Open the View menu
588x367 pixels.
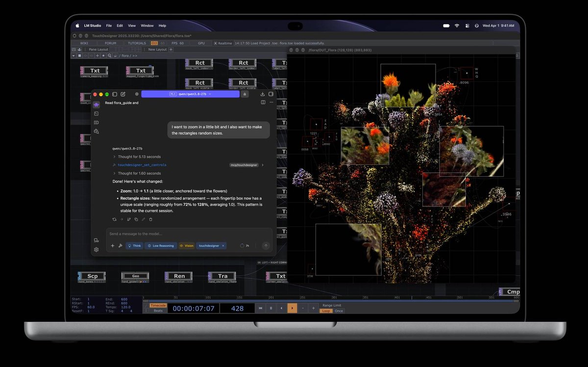pos(132,26)
